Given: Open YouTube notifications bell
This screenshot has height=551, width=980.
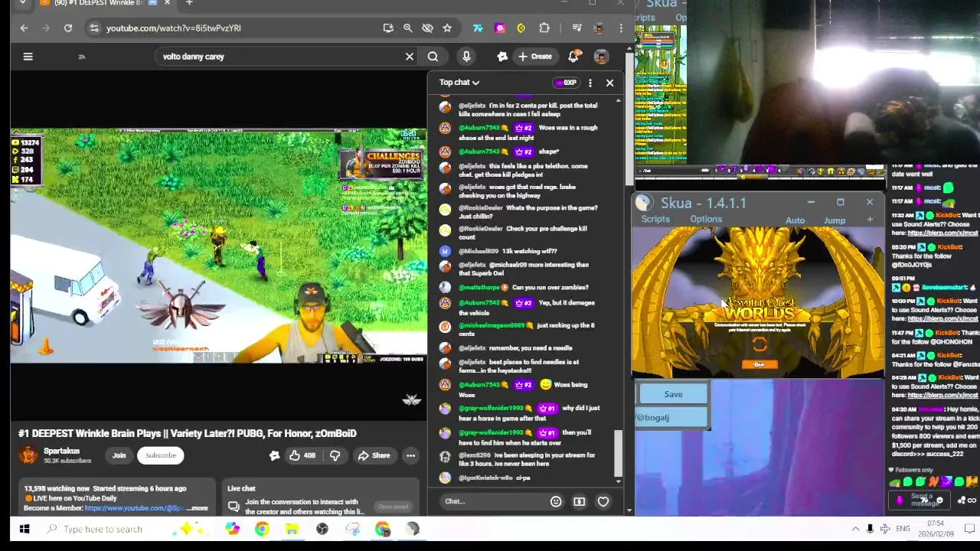Looking at the screenshot, I should (x=573, y=56).
